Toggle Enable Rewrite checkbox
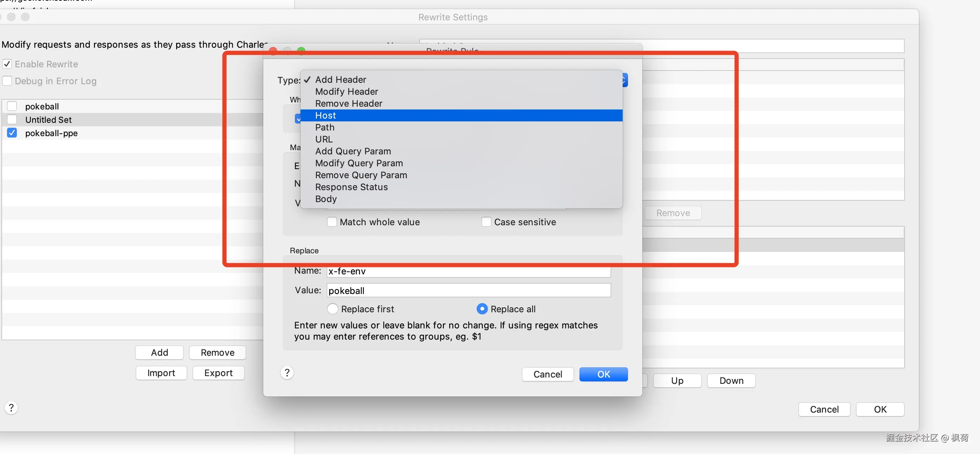 (7, 64)
